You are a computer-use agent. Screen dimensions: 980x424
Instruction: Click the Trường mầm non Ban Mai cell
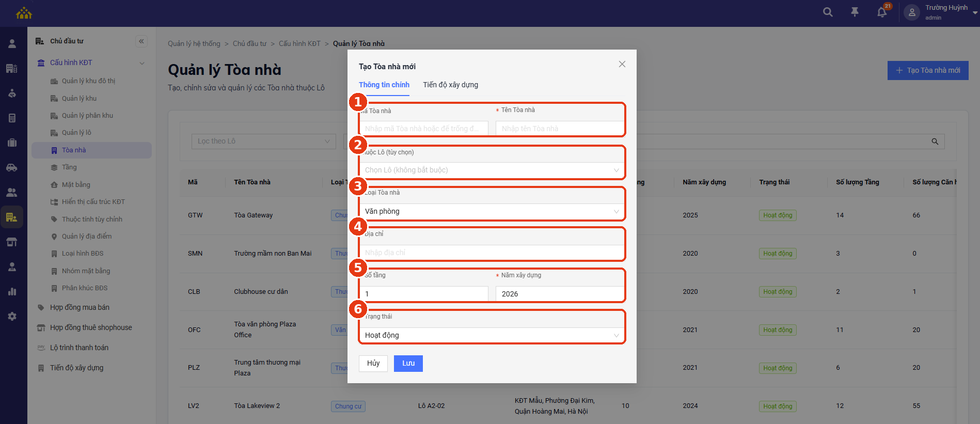click(x=273, y=254)
